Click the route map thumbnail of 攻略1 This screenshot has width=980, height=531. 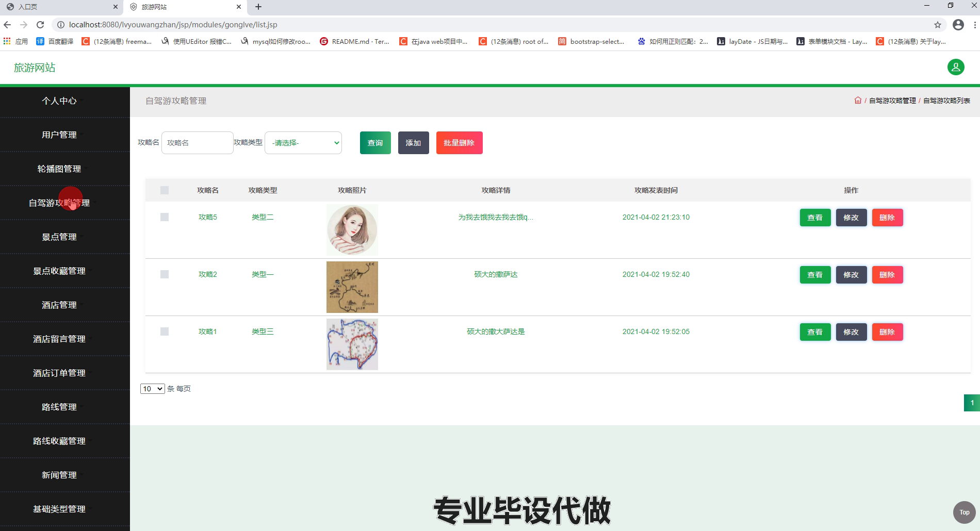(352, 344)
